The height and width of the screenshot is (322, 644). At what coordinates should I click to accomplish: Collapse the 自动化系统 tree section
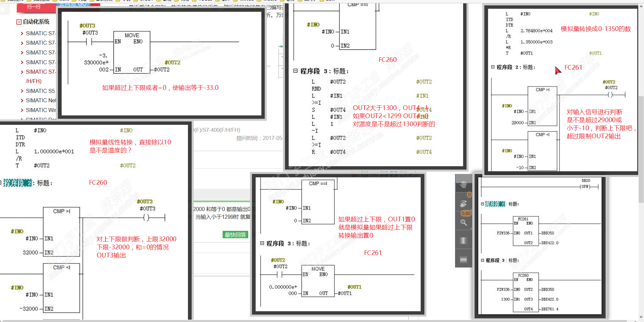click(x=19, y=22)
